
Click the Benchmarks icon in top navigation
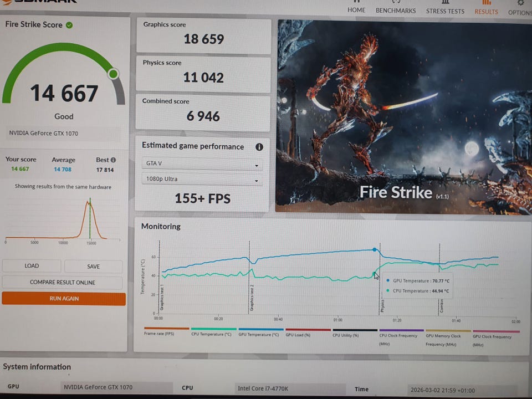(x=396, y=2)
